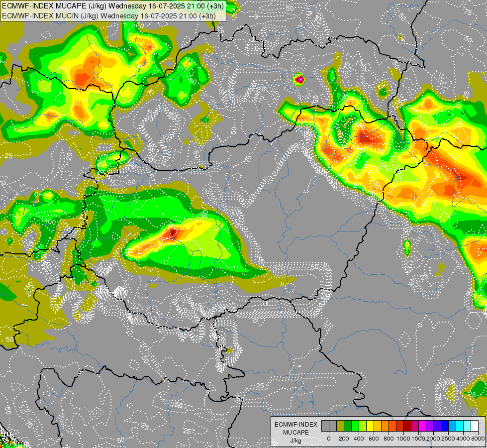Click the legend value 6000

click(478, 439)
